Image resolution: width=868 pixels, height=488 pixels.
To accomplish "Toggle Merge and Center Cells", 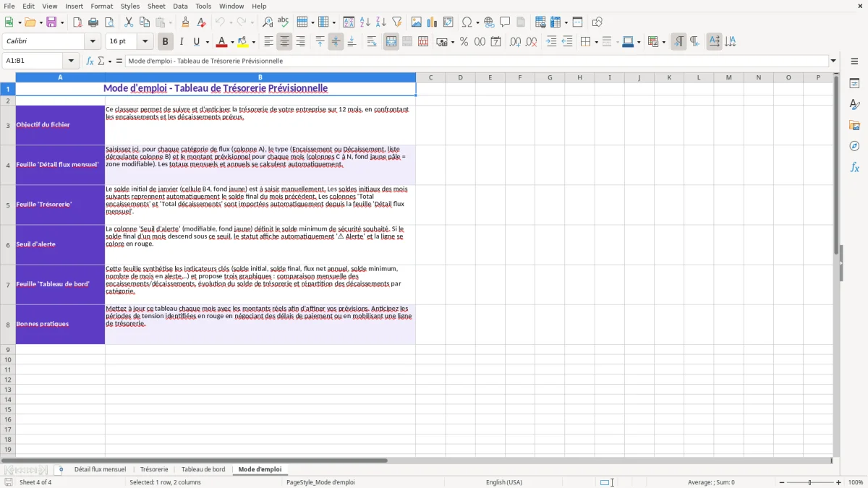I will click(x=391, y=42).
